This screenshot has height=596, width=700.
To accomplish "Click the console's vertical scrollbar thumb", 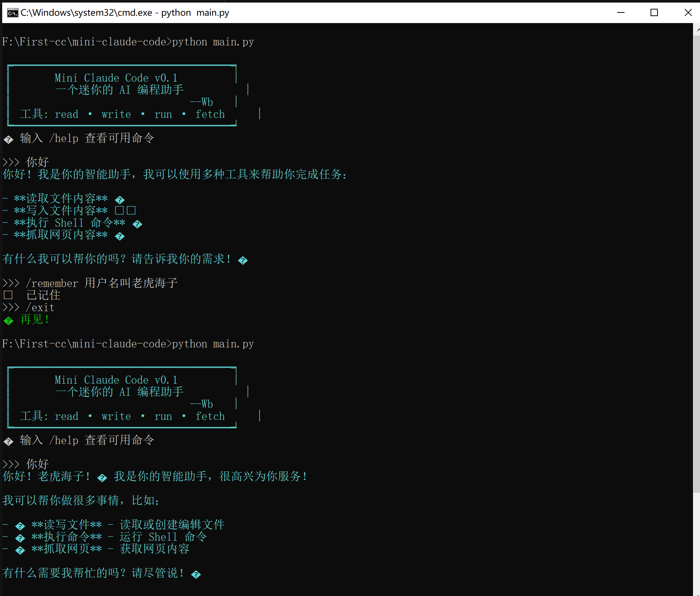I will pos(696,264).
